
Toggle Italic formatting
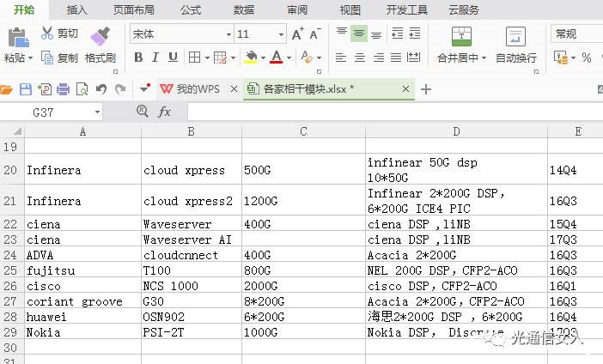pos(155,58)
